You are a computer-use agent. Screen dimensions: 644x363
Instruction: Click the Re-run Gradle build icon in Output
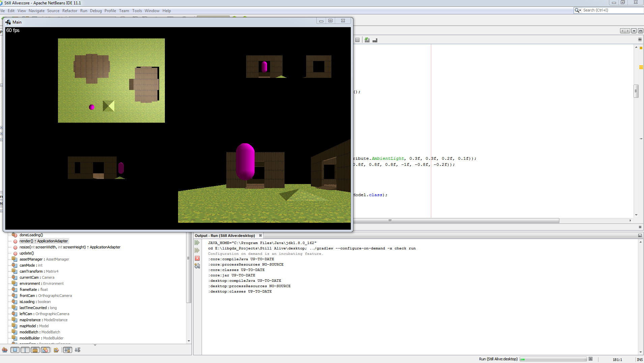(197, 243)
